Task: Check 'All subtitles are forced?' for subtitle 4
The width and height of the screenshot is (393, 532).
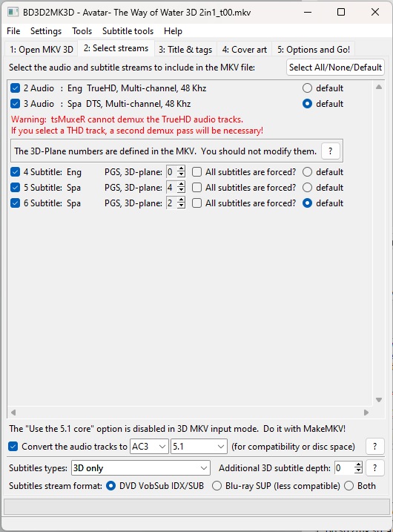Action: coord(196,172)
